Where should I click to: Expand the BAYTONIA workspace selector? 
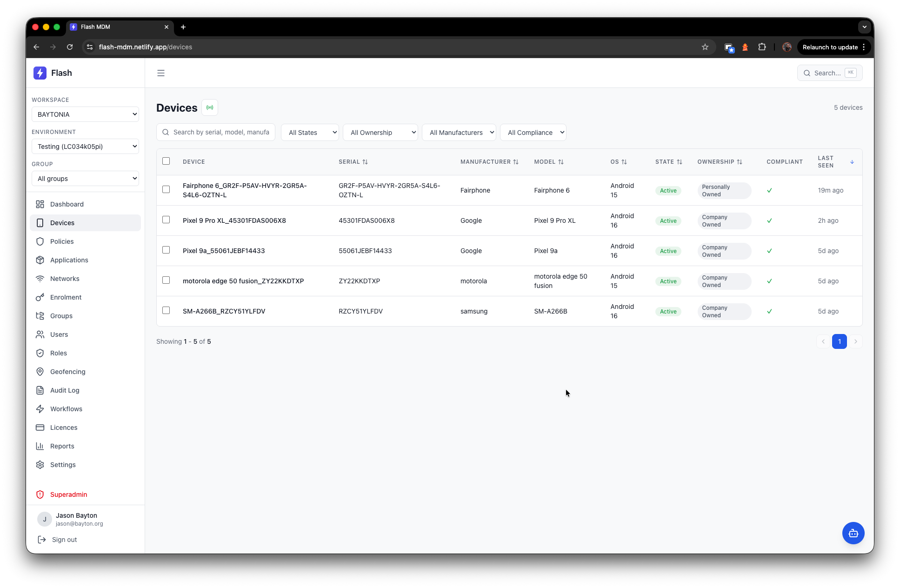click(x=85, y=114)
